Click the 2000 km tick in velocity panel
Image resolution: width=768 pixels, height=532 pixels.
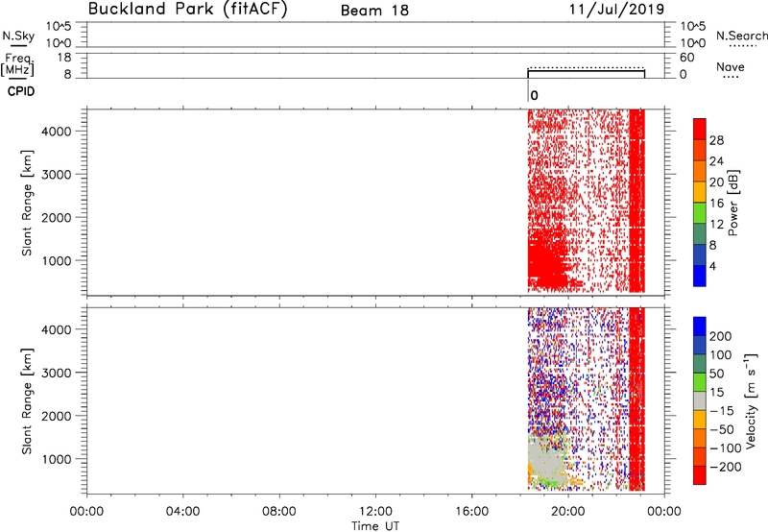[57, 416]
